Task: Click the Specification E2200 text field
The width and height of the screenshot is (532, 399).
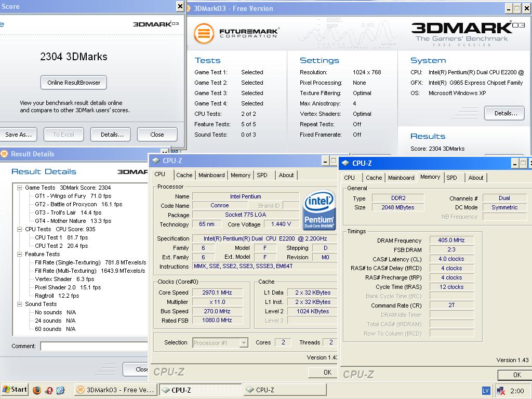Action: [x=265, y=238]
